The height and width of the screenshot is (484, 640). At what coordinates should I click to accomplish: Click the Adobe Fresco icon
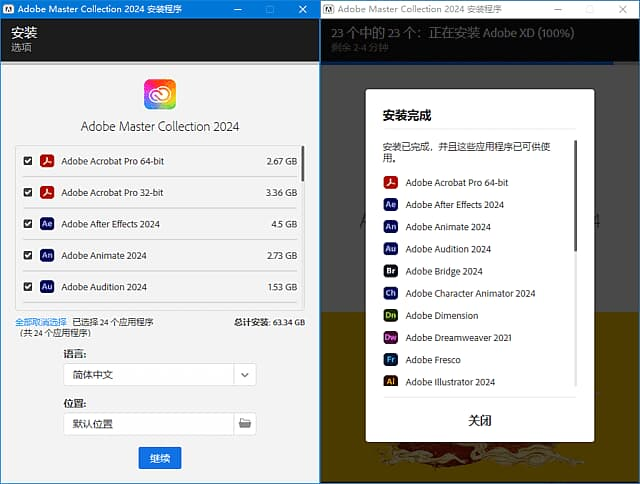[391, 360]
